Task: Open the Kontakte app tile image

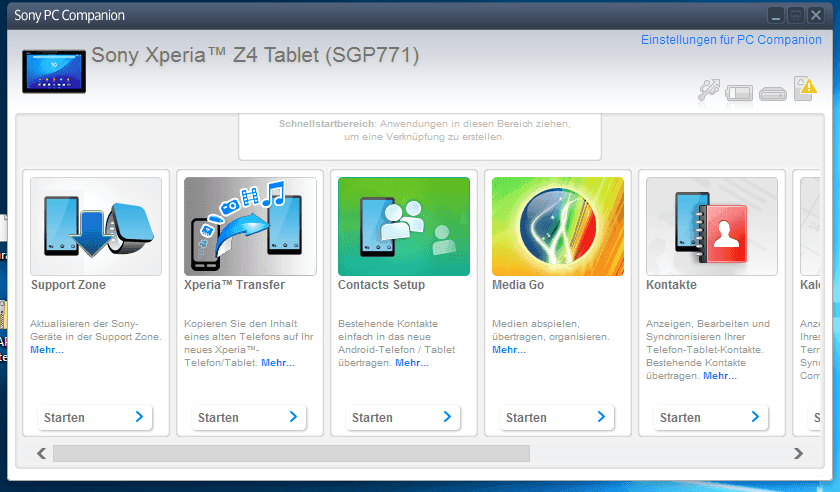Action: [x=712, y=226]
